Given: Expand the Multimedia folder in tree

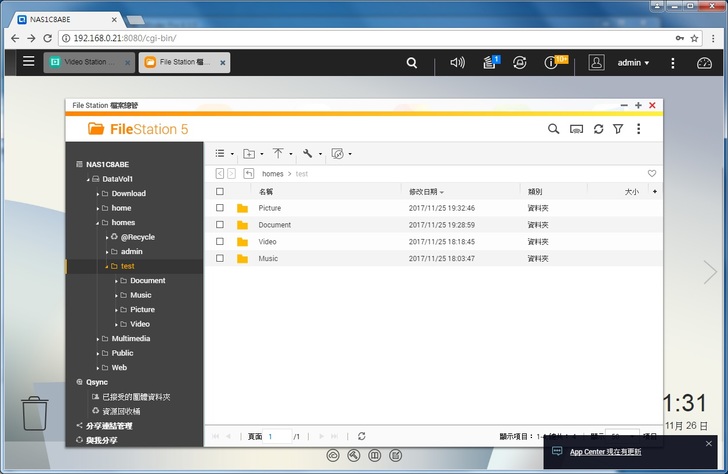Looking at the screenshot, I should (99, 339).
